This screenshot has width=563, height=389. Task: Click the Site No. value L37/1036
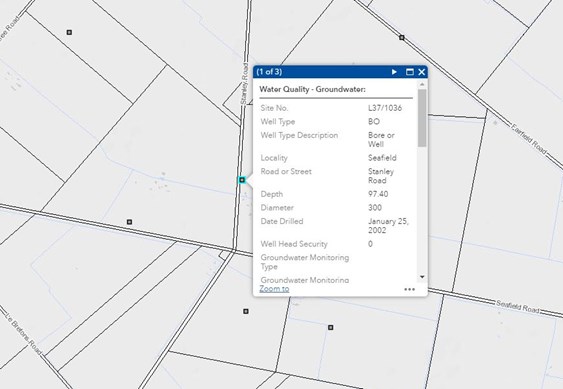pos(385,108)
